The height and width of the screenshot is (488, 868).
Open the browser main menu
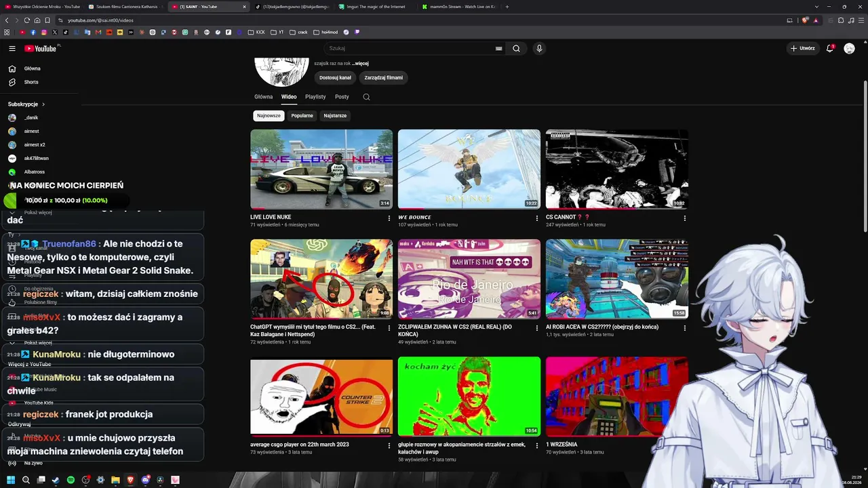click(x=861, y=20)
